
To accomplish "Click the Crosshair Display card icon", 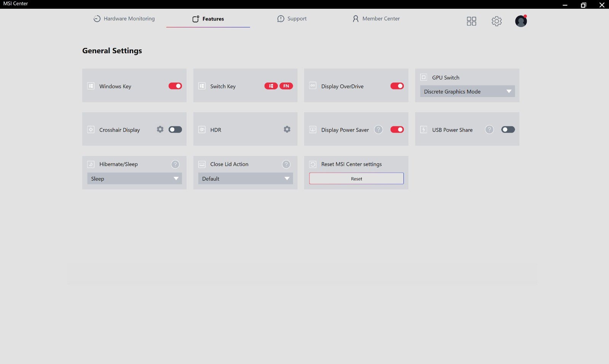I will [91, 129].
